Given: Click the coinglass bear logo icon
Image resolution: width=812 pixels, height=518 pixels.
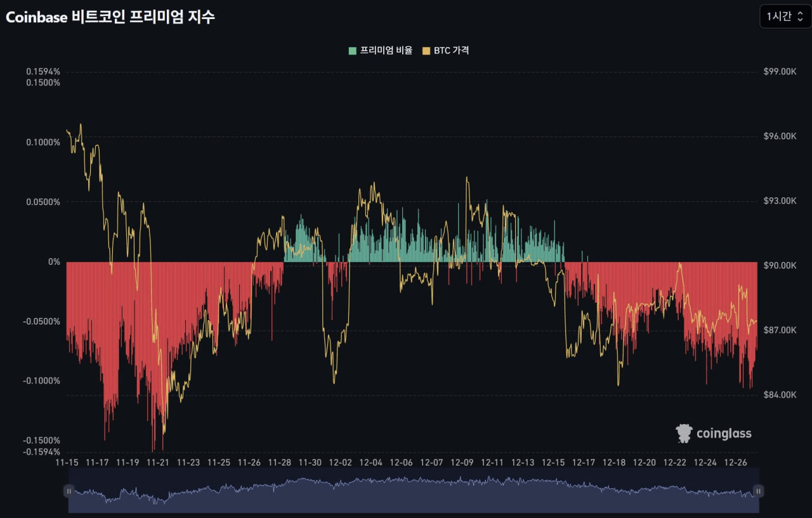Looking at the screenshot, I should 684,433.
